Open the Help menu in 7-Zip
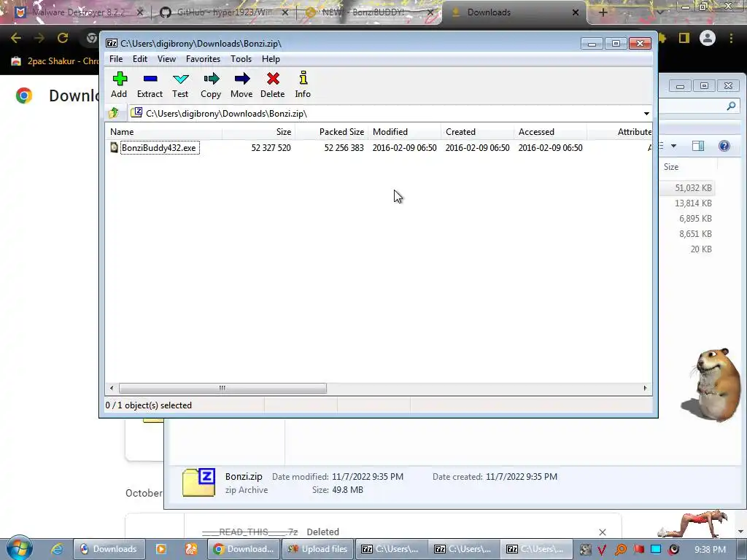 271,59
